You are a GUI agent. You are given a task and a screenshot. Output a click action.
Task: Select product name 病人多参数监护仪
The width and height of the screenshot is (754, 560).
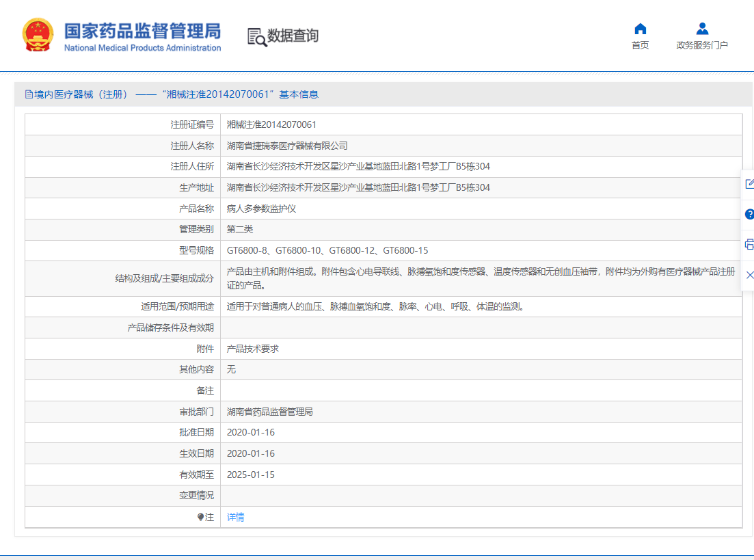point(261,209)
